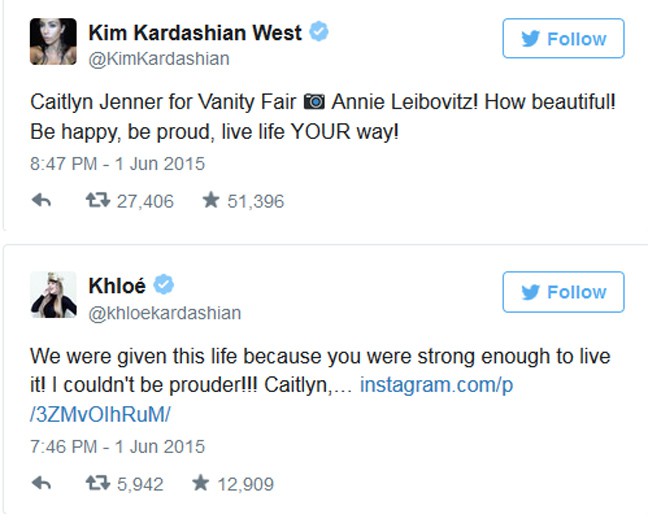
Task: Click the 8:47 PM - 1 Jun 2015 timestamp
Action: point(117,163)
